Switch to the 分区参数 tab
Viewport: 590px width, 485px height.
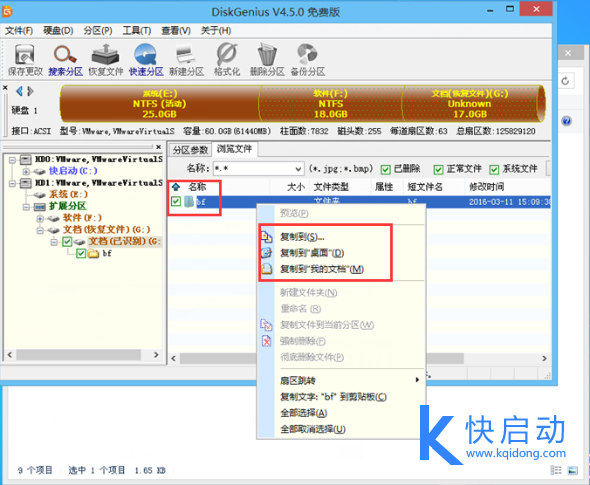pyautogui.click(x=190, y=150)
